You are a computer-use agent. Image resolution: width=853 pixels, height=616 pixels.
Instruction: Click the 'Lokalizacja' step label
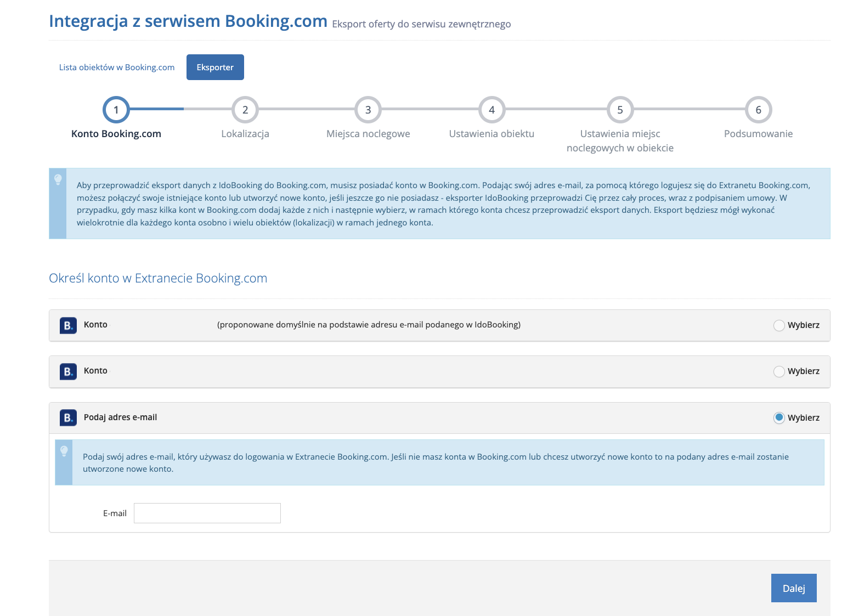pyautogui.click(x=245, y=134)
